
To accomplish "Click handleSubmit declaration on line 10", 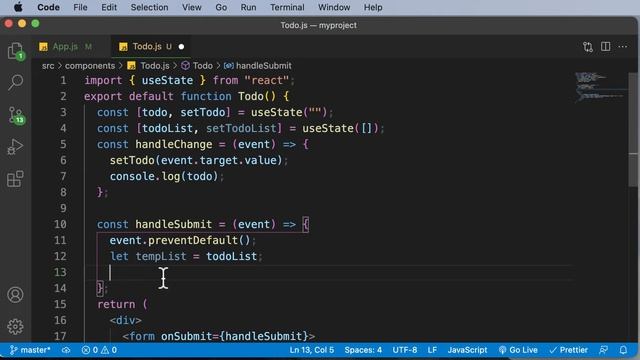I will (x=174, y=224).
